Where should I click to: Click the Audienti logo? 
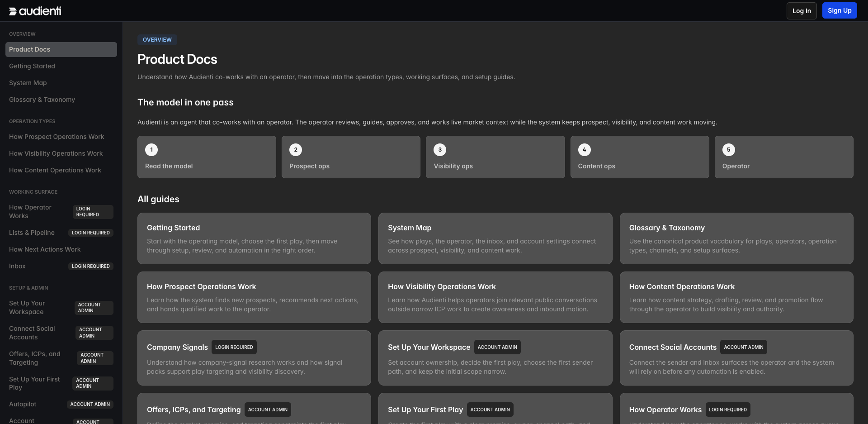click(35, 11)
